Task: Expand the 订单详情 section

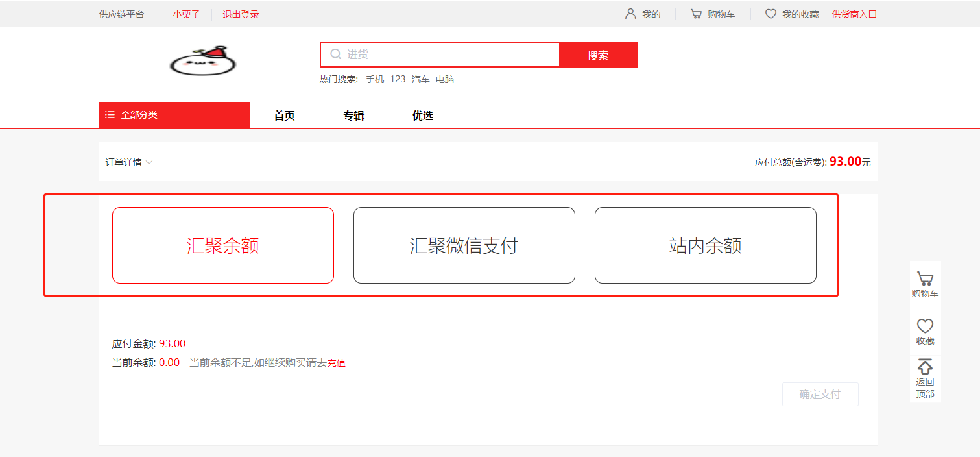Action: coord(129,162)
